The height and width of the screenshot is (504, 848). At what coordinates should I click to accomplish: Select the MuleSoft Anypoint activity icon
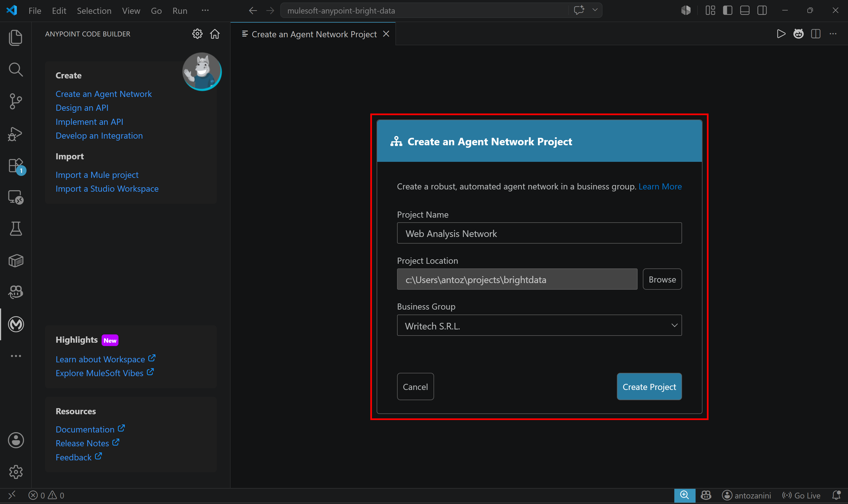[16, 324]
